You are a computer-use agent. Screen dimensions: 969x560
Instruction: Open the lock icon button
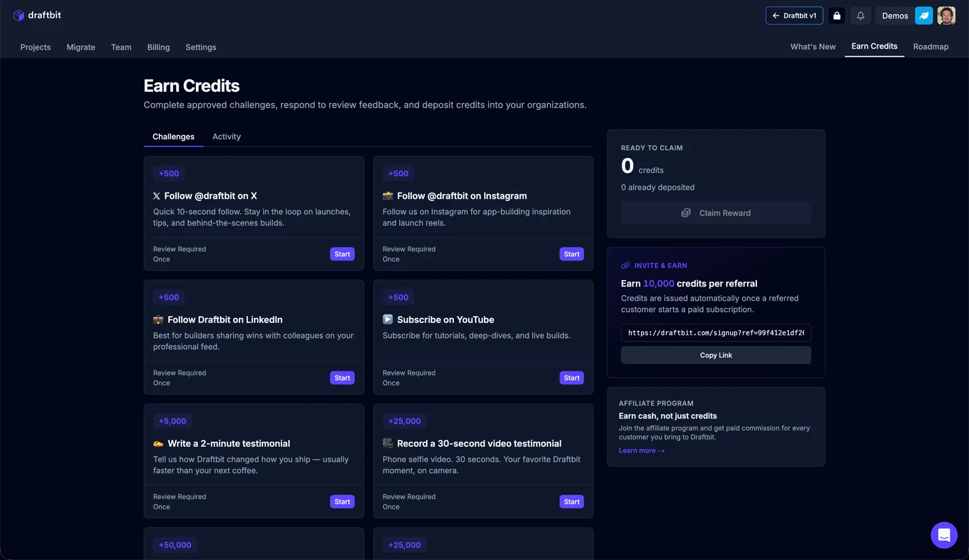837,16
